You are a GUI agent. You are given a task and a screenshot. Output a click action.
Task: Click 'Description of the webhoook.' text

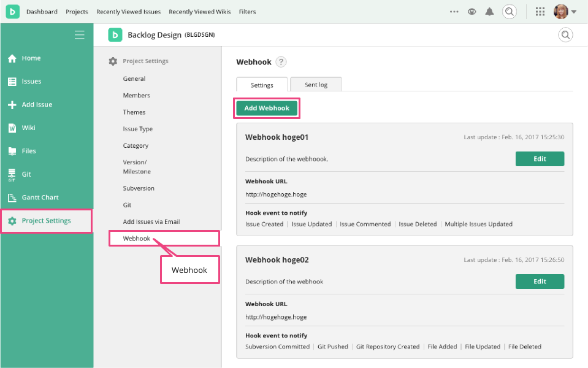287,159
